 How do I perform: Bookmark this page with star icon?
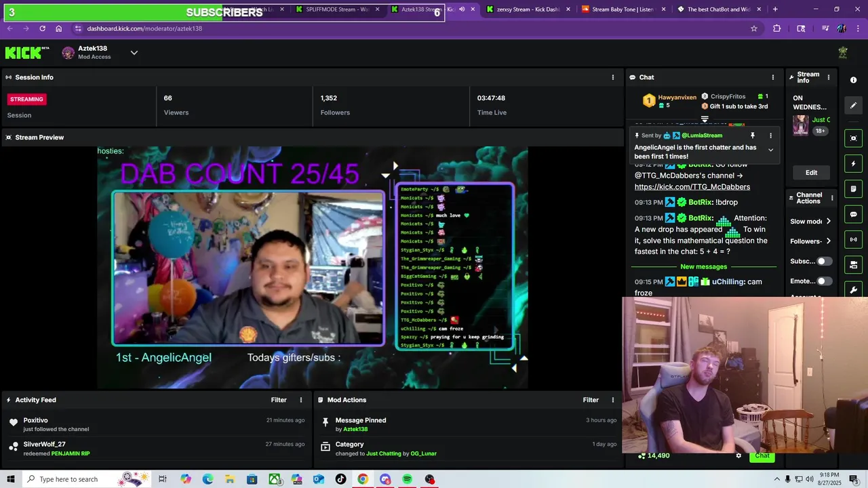point(753,28)
